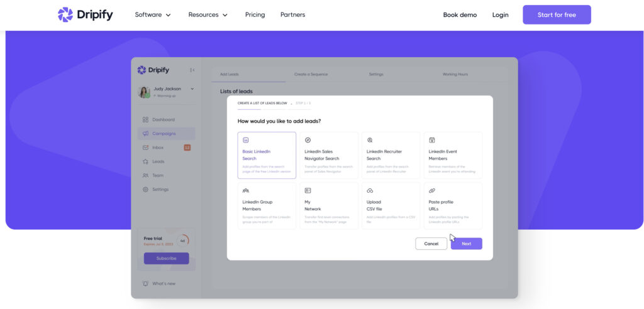The height and width of the screenshot is (309, 644).
Task: Select the LinkedIn Group Members option
Action: (x=267, y=206)
